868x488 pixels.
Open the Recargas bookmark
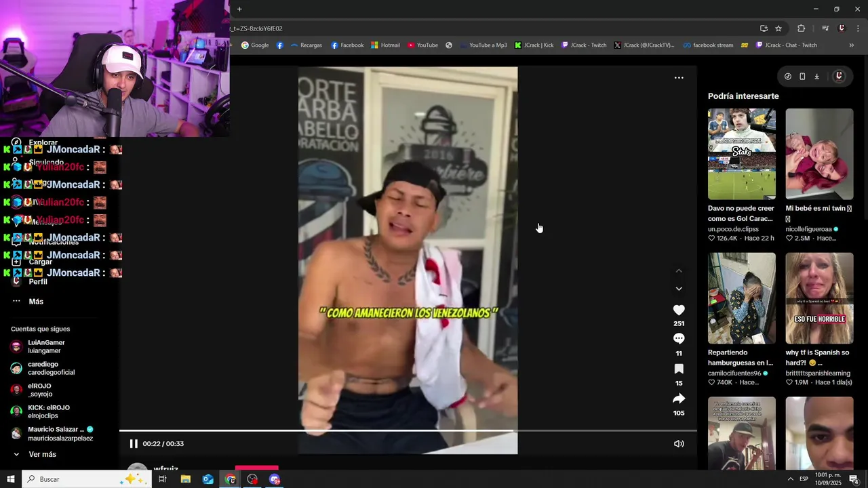(x=306, y=45)
